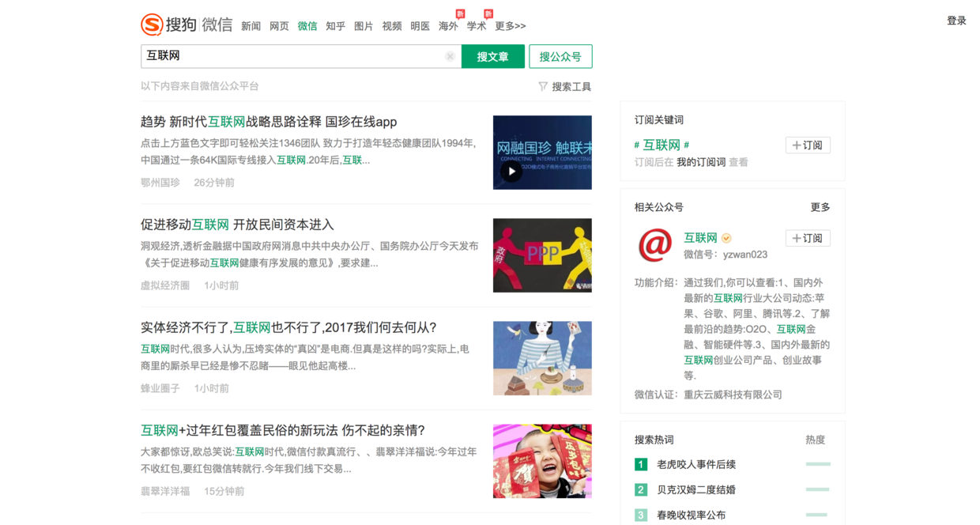Open the 图片 tab
Screen dimensions: 980x525
364,26
